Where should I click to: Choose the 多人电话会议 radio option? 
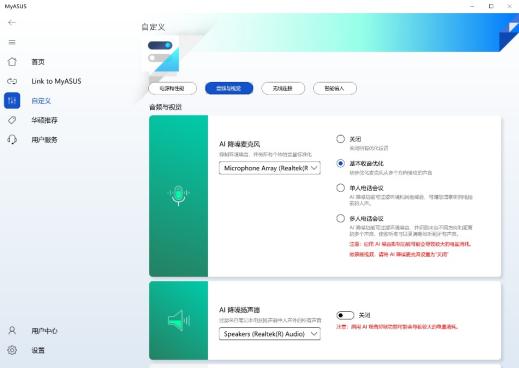tap(340, 218)
